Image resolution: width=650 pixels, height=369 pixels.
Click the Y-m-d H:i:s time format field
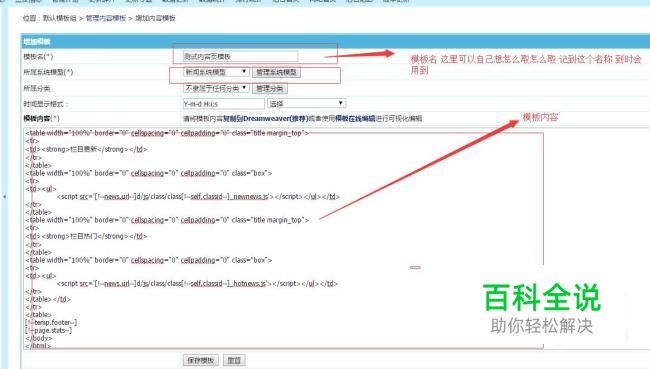tap(223, 104)
